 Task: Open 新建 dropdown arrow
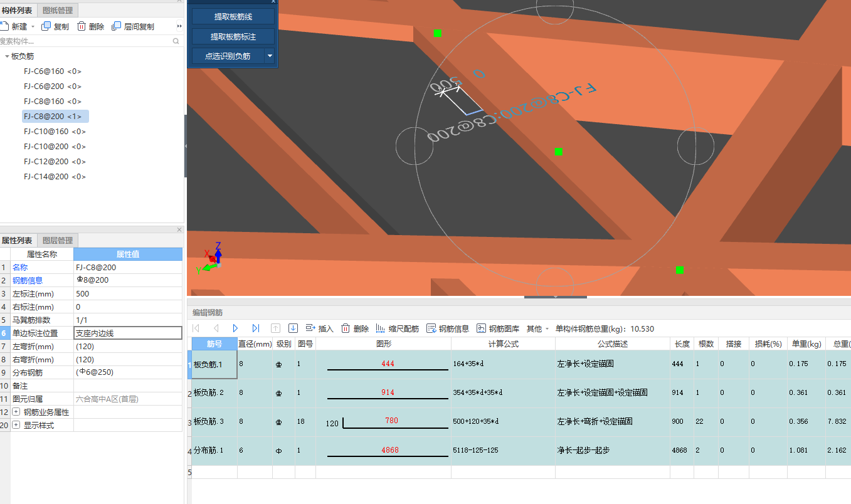click(32, 27)
